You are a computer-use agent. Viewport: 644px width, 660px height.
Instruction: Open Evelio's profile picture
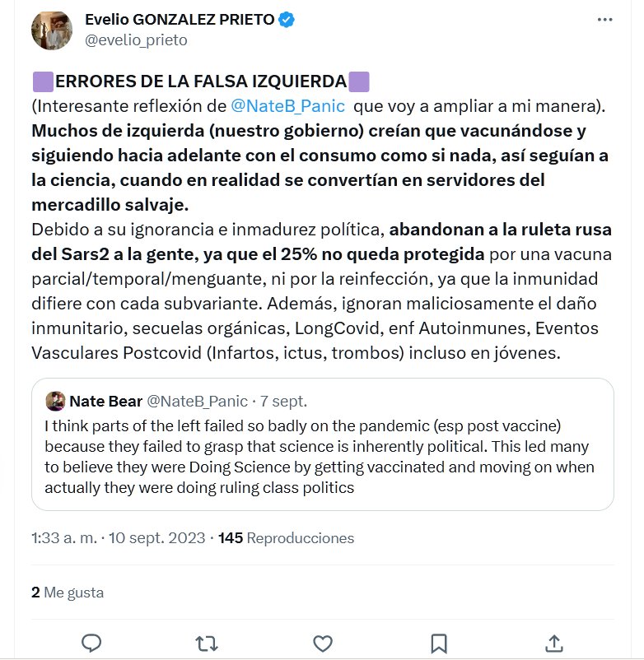click(51, 30)
